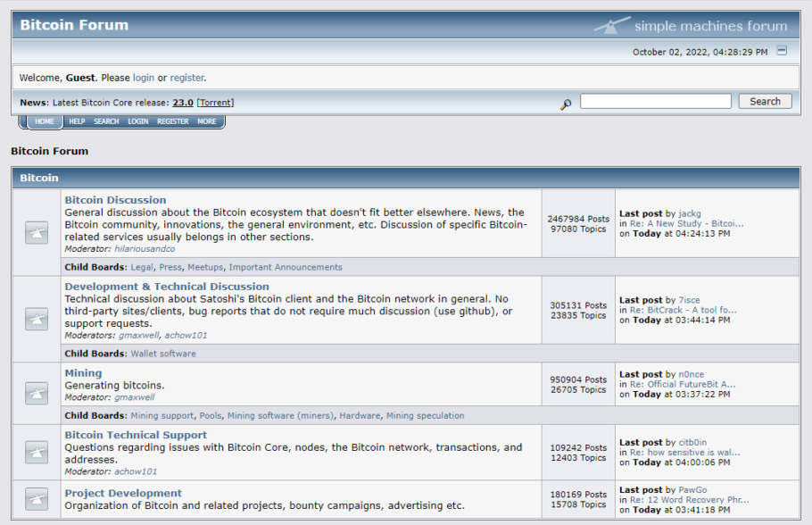View achow101 under Development moderators
The height and width of the screenshot is (525, 812).
[186, 336]
